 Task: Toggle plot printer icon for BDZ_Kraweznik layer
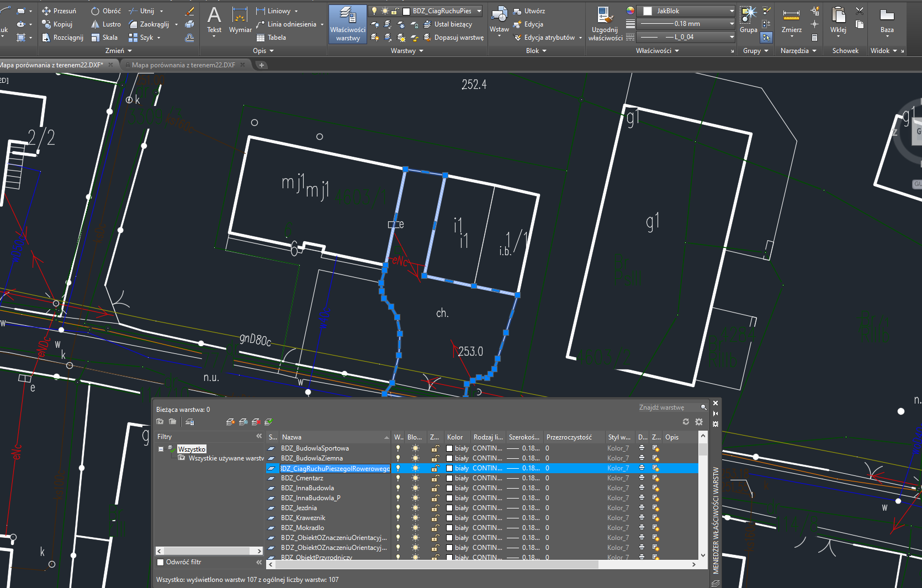pos(642,518)
